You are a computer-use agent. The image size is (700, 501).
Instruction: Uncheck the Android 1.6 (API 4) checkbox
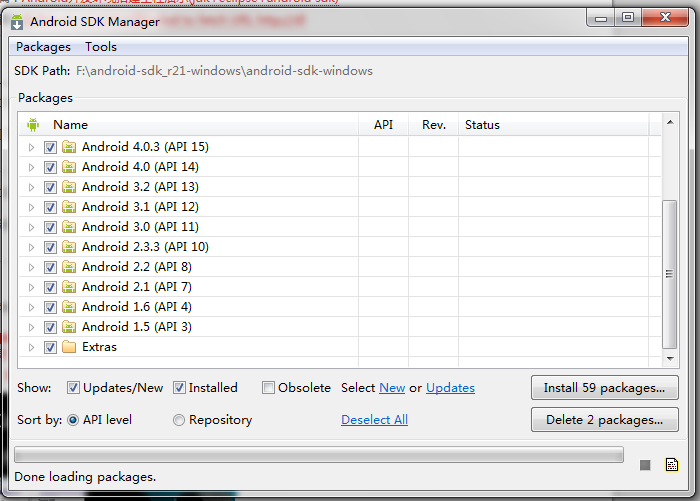(50, 308)
